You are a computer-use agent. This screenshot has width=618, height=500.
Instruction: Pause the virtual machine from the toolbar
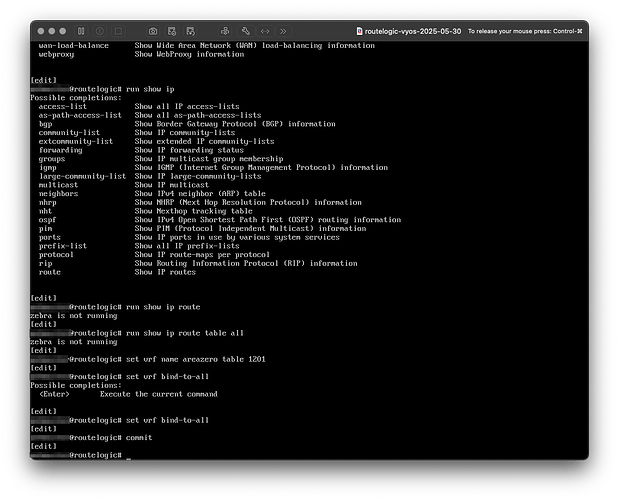pyautogui.click(x=81, y=31)
